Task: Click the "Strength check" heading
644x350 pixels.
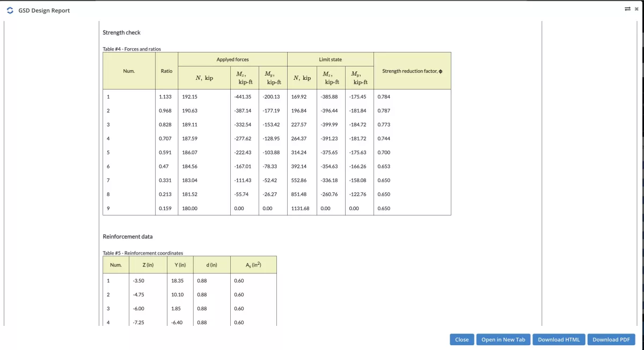Action: tap(121, 33)
